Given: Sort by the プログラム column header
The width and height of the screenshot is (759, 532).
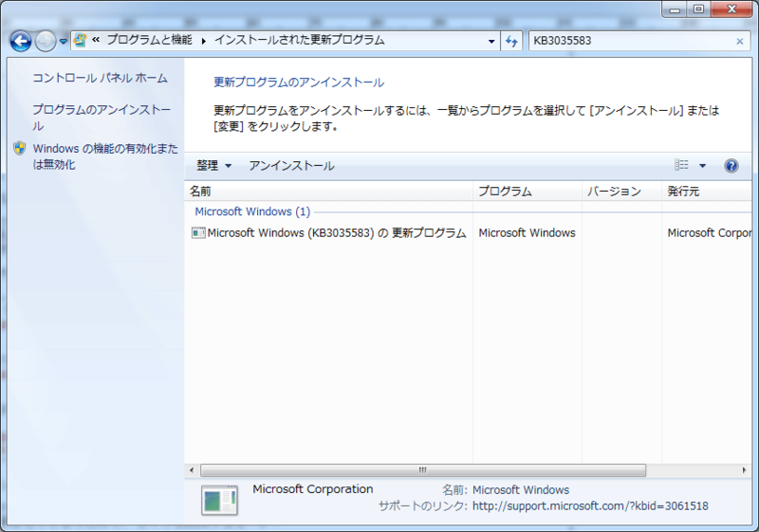Looking at the screenshot, I should (528, 192).
